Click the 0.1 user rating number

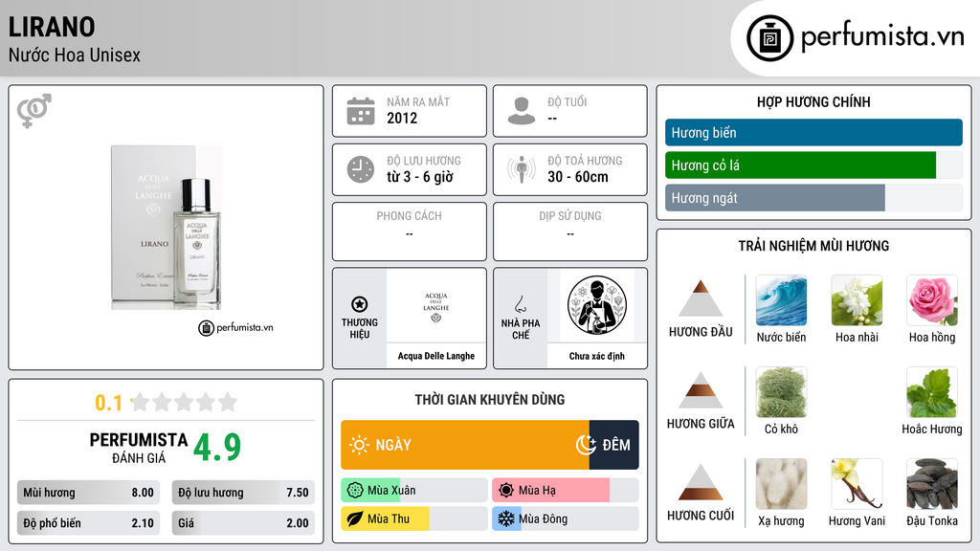pos(108,403)
